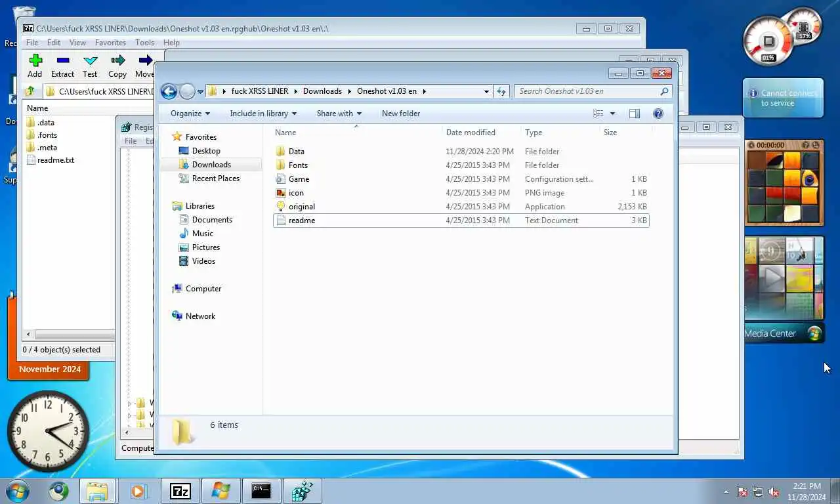Select the Game configuration file

(461, 179)
